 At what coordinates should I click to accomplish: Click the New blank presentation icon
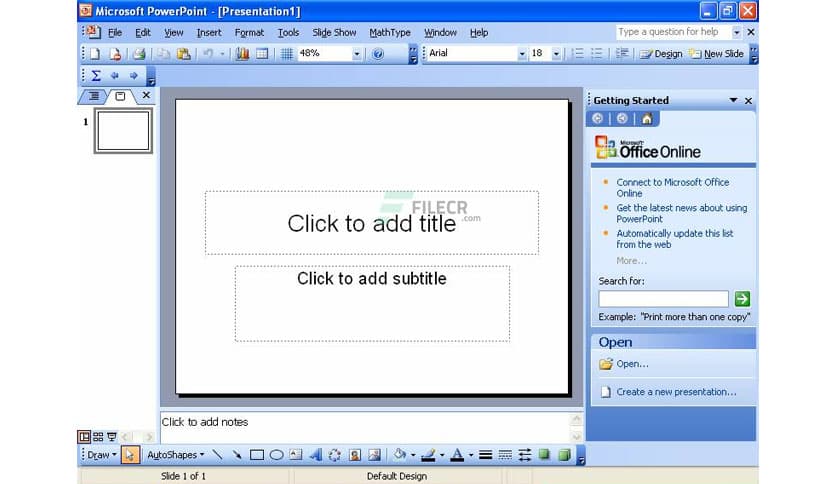pyautogui.click(x=95, y=53)
